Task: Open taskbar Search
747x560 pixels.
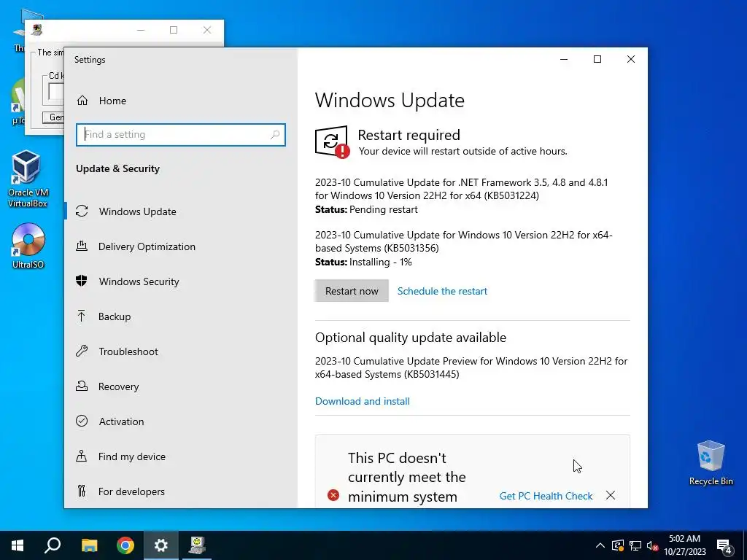Action: tap(53, 545)
